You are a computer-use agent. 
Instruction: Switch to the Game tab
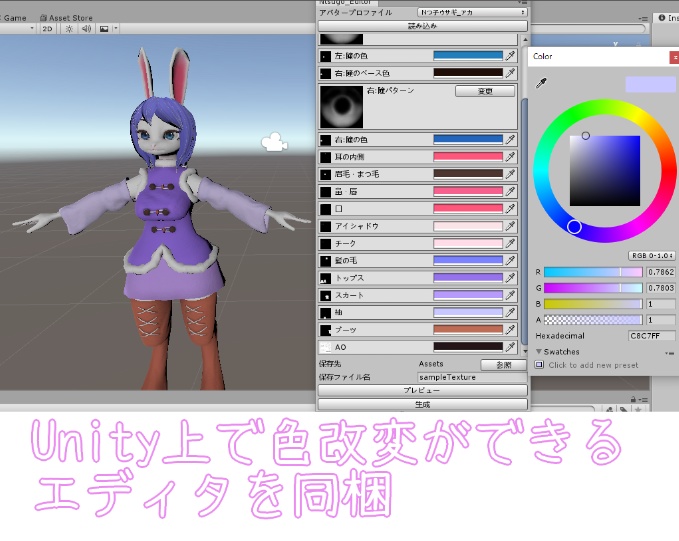[13, 18]
